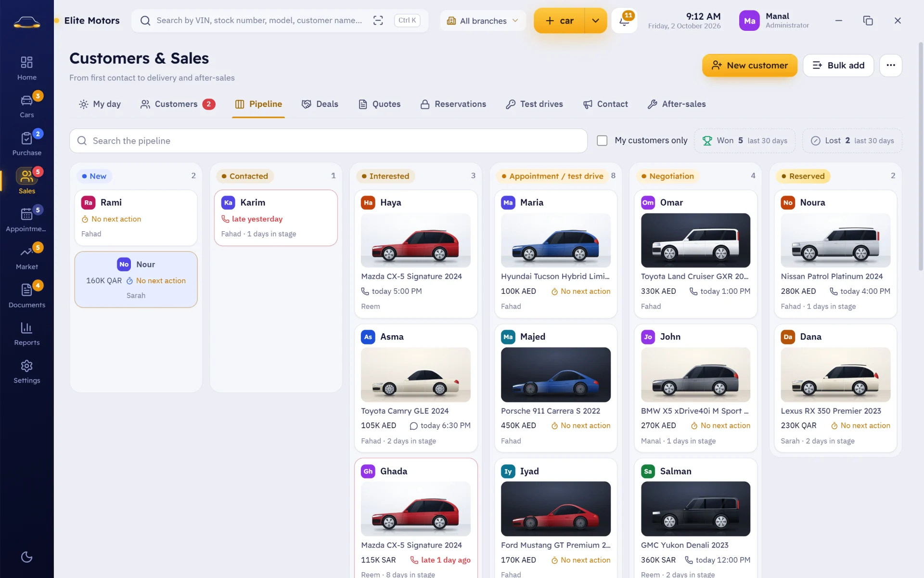The width and height of the screenshot is (924, 578).
Task: Expand the add car dropdown arrow
Action: pyautogui.click(x=596, y=21)
